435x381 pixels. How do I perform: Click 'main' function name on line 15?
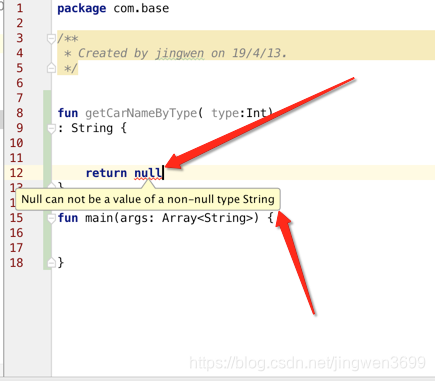(99, 218)
